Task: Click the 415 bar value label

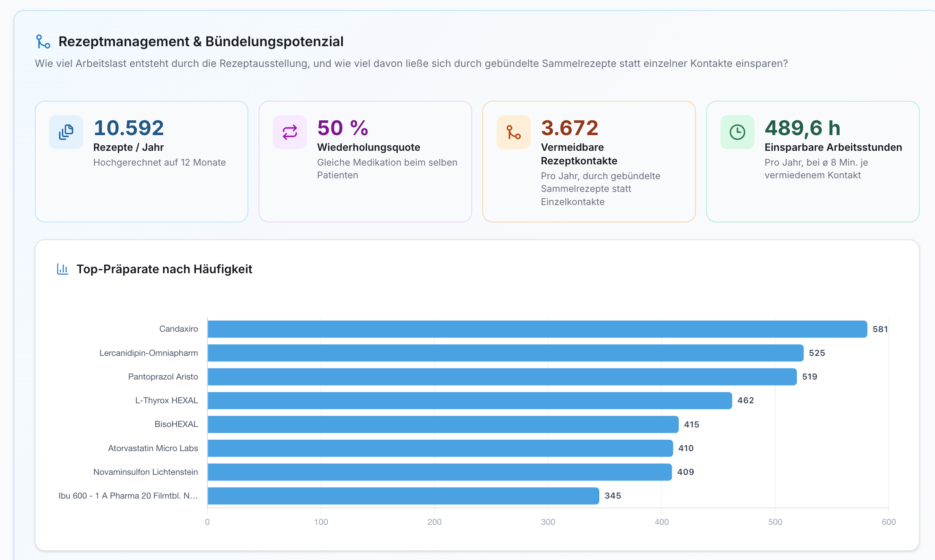Action: (691, 424)
